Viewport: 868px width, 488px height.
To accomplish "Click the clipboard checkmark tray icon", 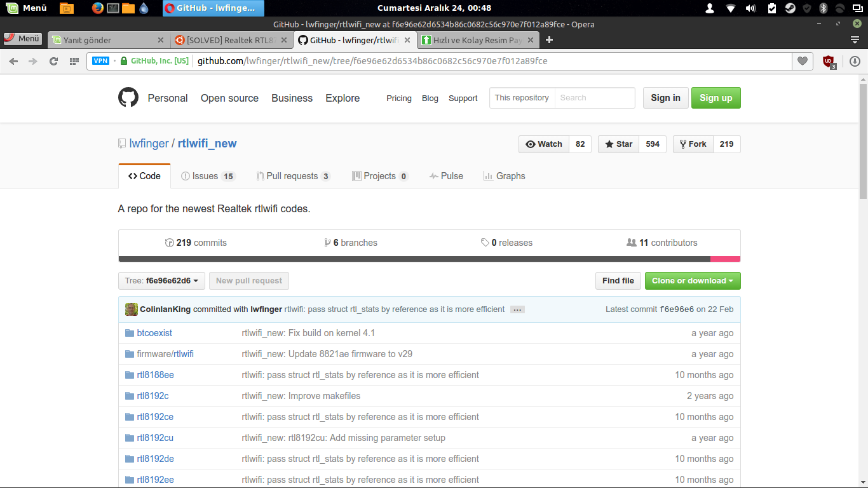I will click(x=772, y=8).
